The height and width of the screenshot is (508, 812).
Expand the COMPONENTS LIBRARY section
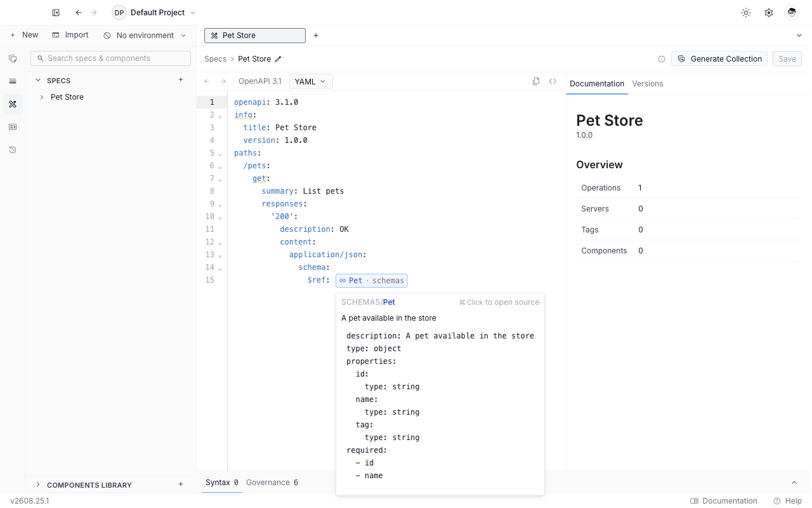coord(38,485)
